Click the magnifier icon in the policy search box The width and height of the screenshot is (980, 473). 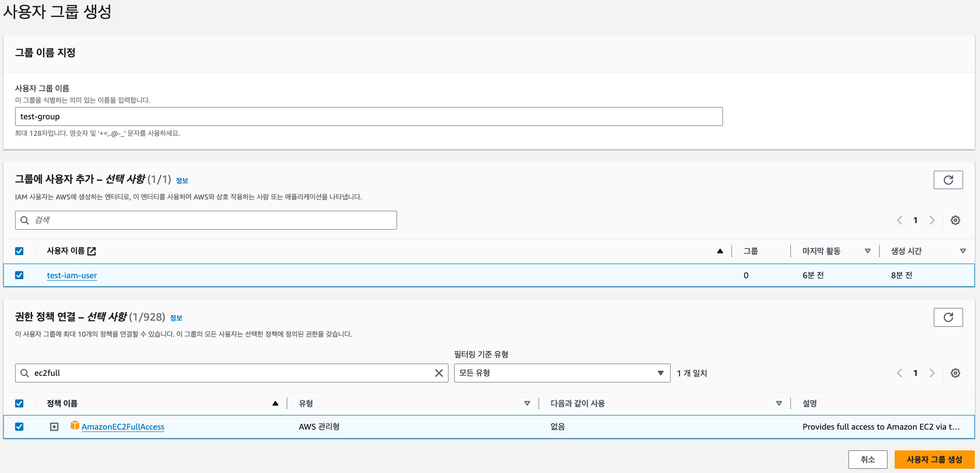25,373
